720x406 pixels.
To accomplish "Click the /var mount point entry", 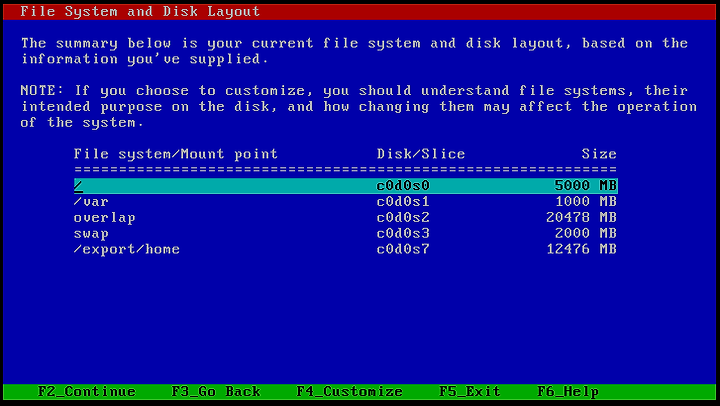I will tap(91, 202).
